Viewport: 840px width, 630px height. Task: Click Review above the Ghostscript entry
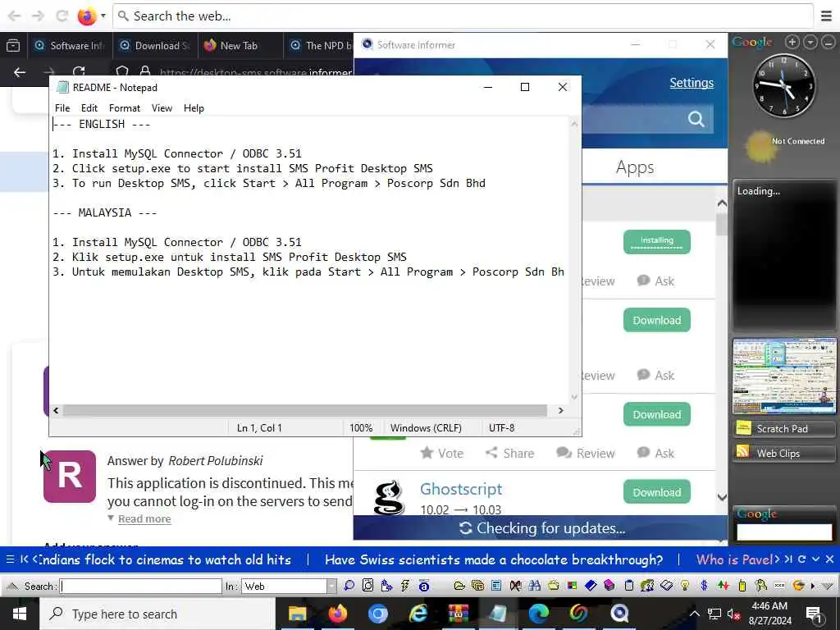pyautogui.click(x=586, y=453)
